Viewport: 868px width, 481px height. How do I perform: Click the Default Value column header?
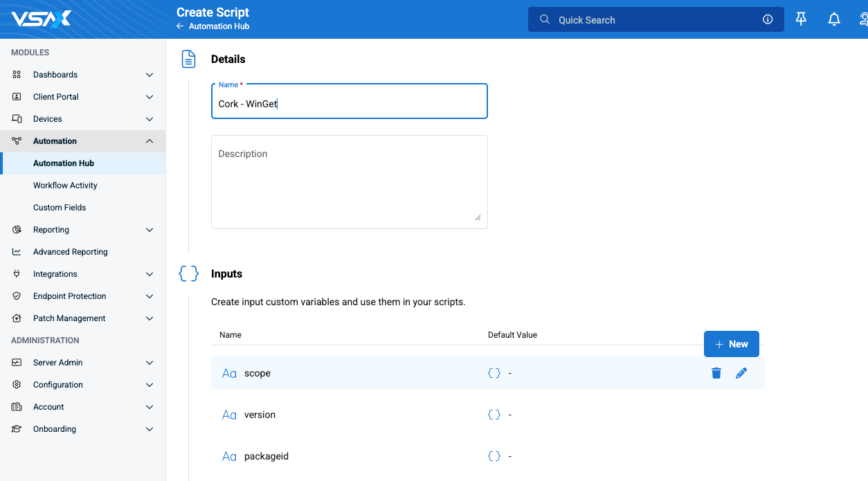(512, 335)
